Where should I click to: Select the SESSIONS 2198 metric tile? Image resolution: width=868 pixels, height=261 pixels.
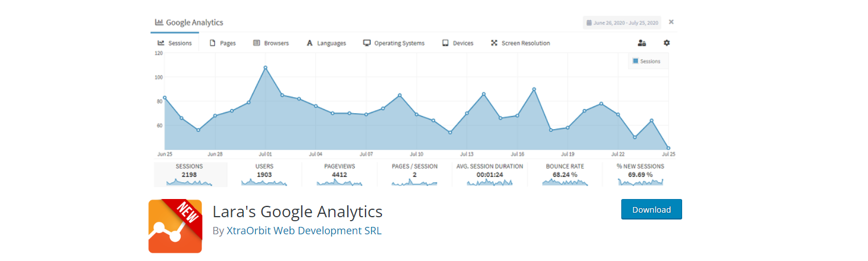pos(190,175)
